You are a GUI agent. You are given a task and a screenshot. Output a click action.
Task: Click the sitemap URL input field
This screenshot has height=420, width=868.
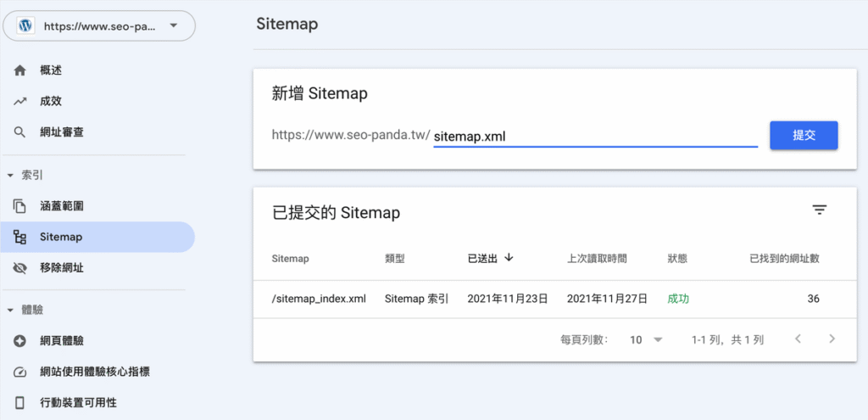(595, 136)
